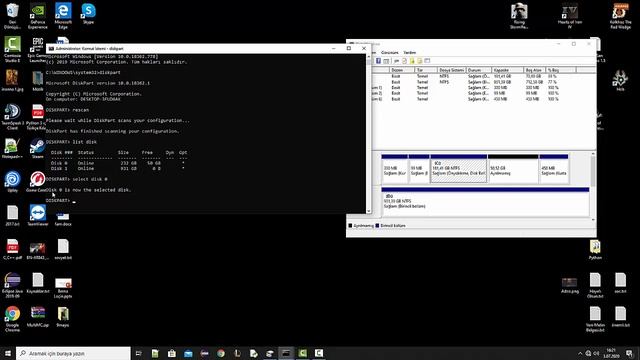
Task: Select Kaynaklar.txt desktop file
Action: coord(38,283)
